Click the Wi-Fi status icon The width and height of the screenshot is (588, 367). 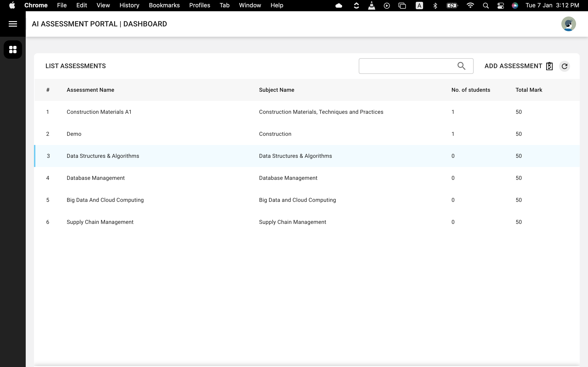pyautogui.click(x=470, y=5)
